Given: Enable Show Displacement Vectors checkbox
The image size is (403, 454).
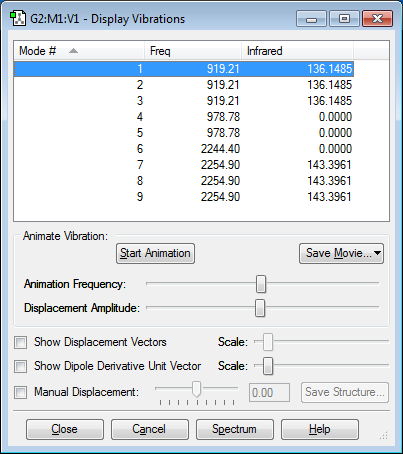Looking at the screenshot, I should point(21,342).
